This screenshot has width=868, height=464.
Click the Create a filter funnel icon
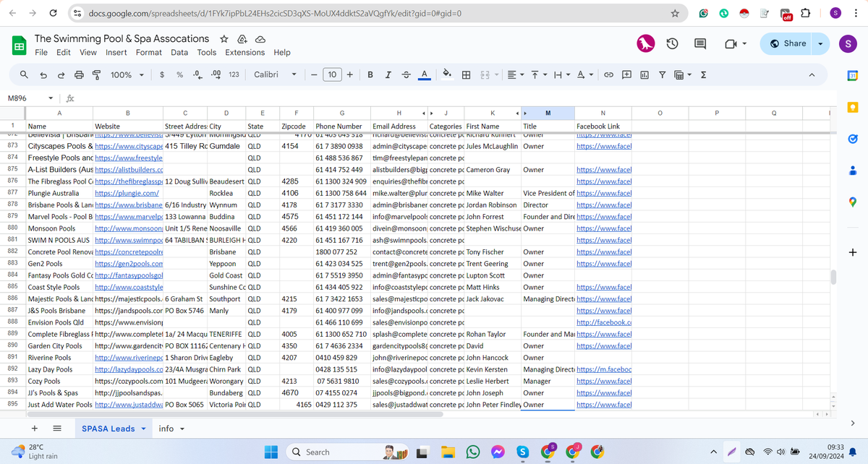[662, 74]
